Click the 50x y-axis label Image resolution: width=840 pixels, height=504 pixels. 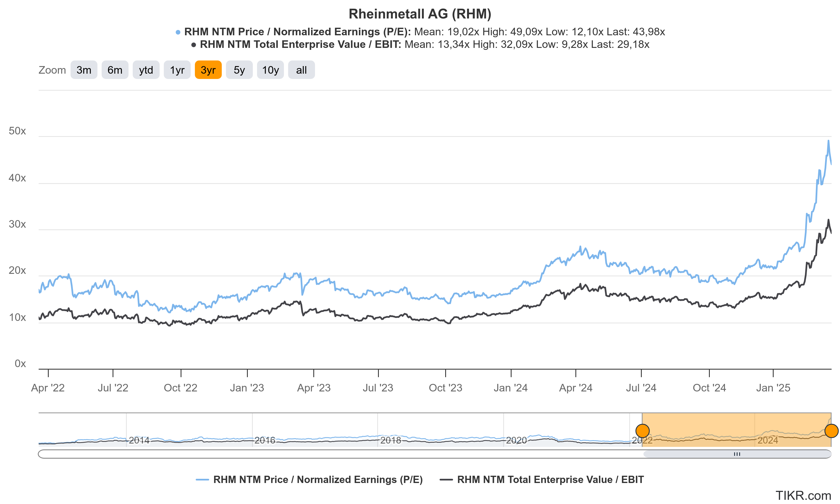pyautogui.click(x=17, y=131)
